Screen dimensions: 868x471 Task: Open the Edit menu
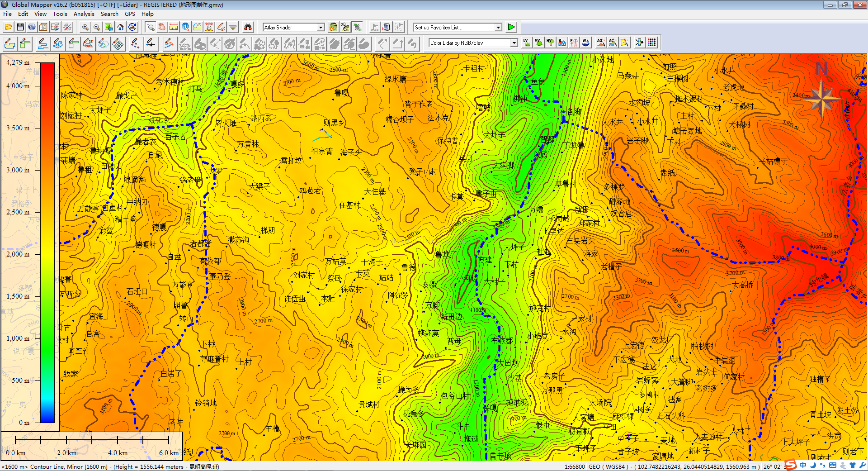click(x=23, y=14)
